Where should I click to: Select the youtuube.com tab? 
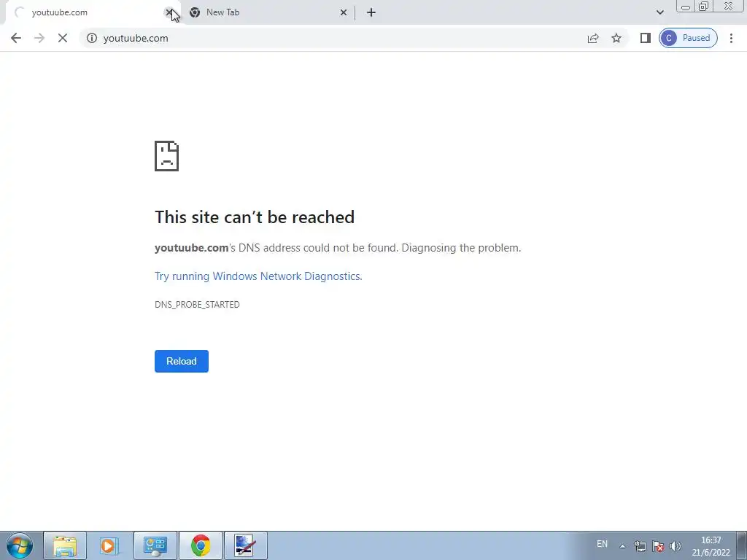click(90, 12)
